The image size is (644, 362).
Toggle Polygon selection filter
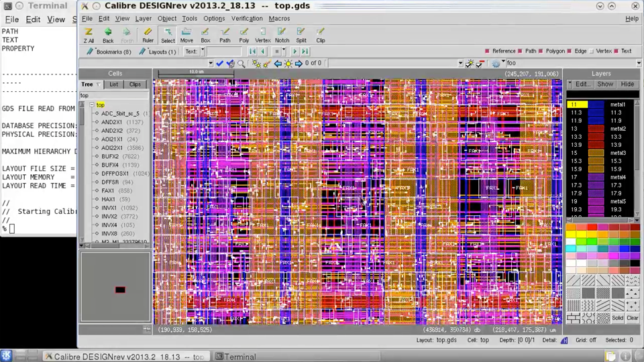click(541, 52)
